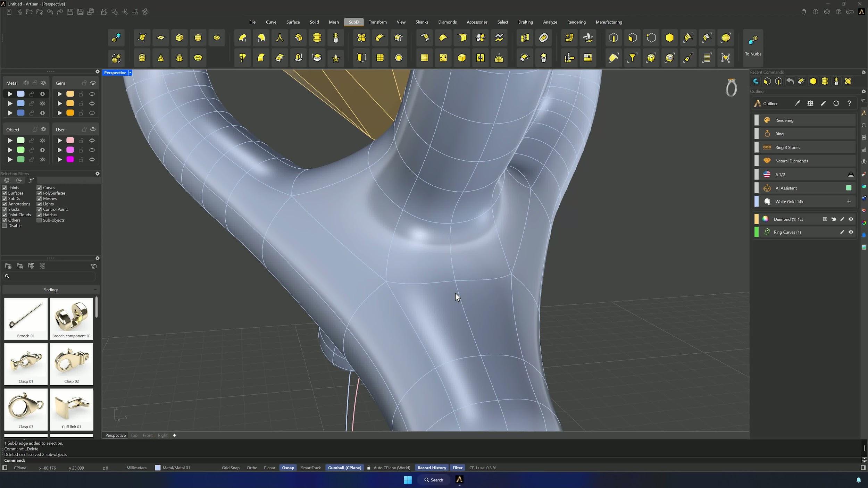Screen dimensions: 868x488
Task: Click the refresh icon in Outliner header
Action: pos(836,103)
